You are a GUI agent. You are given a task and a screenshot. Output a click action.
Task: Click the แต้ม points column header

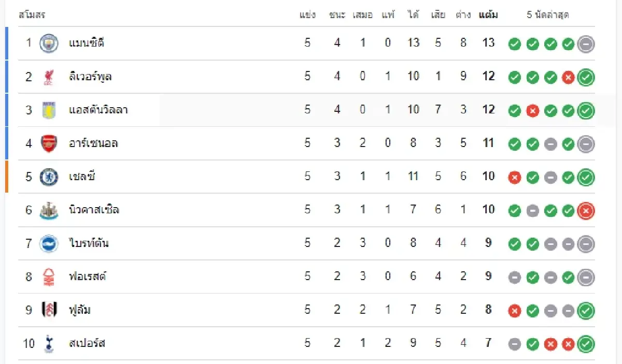click(x=488, y=15)
